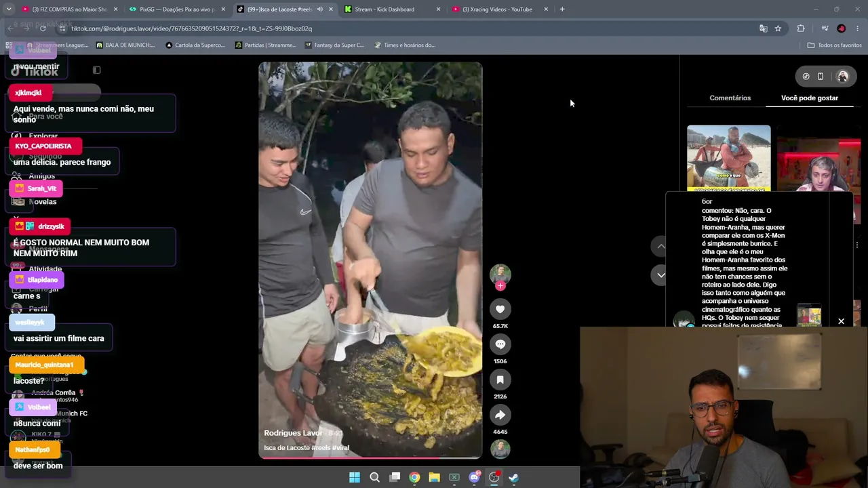Viewport: 868px width, 488px height.
Task: Open File Explorer from the taskbar
Action: (434, 477)
